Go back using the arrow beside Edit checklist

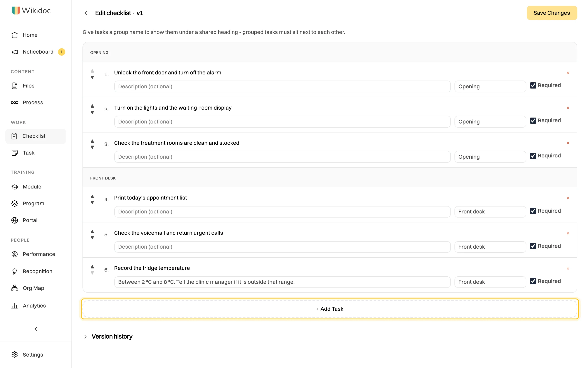[86, 13]
